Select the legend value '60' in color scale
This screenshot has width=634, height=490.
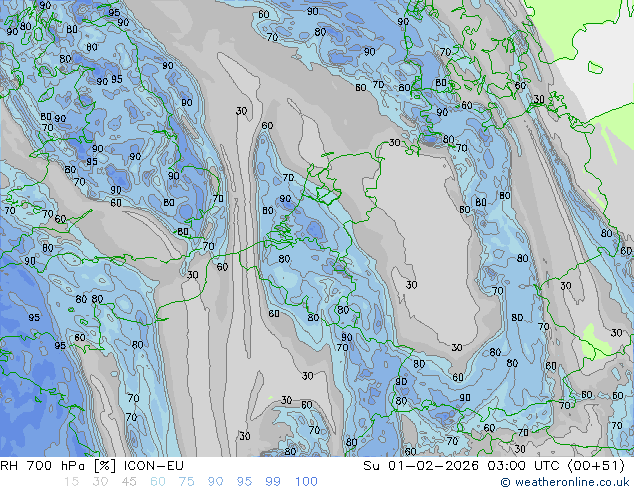[158, 482]
